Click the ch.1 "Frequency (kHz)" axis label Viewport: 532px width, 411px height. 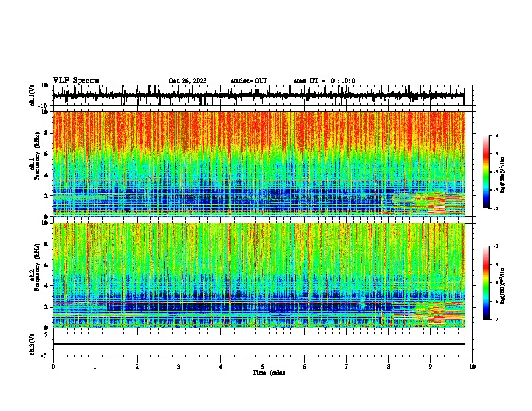point(37,156)
